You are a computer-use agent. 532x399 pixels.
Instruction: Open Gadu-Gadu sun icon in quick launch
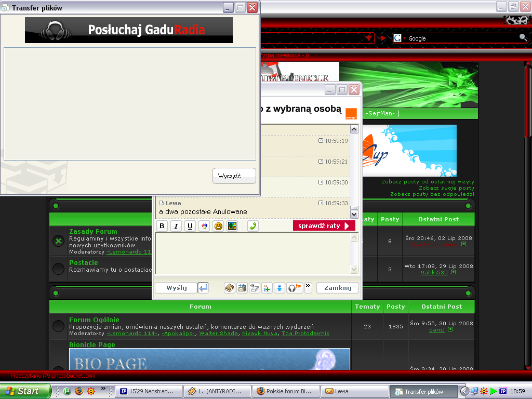coord(91,391)
